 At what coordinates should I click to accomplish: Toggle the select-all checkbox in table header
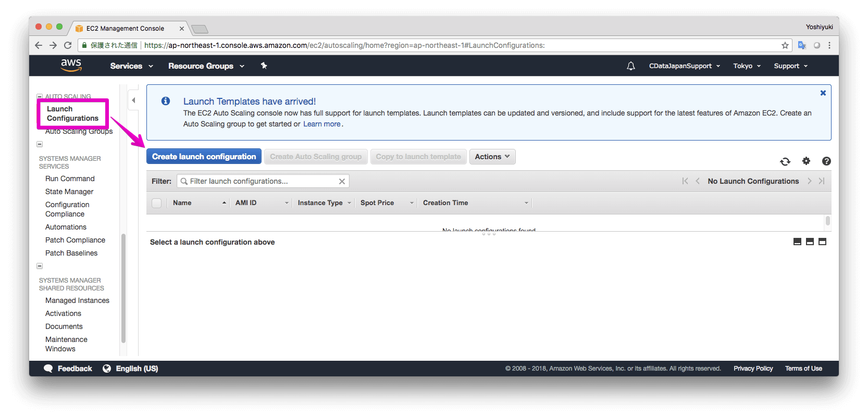point(156,203)
